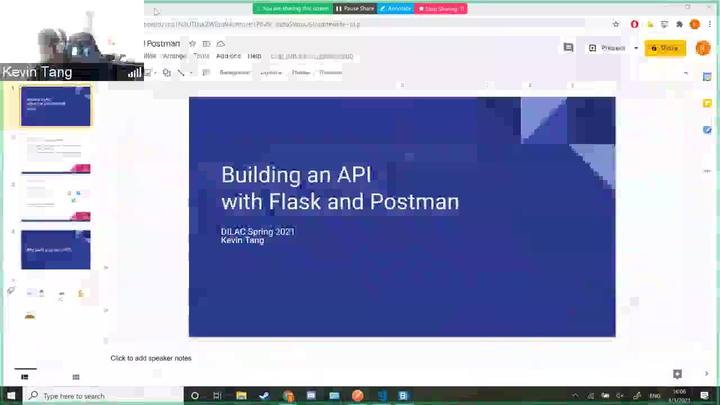Viewport: 720px width, 405px height.
Task: Open Visual Studio Code from taskbar
Action: 381,396
